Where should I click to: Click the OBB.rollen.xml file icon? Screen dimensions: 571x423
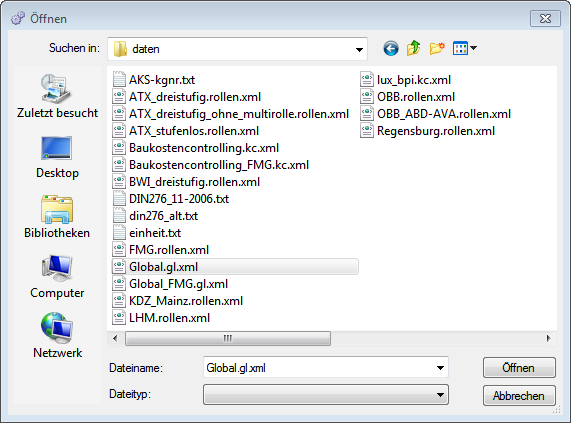click(x=367, y=96)
